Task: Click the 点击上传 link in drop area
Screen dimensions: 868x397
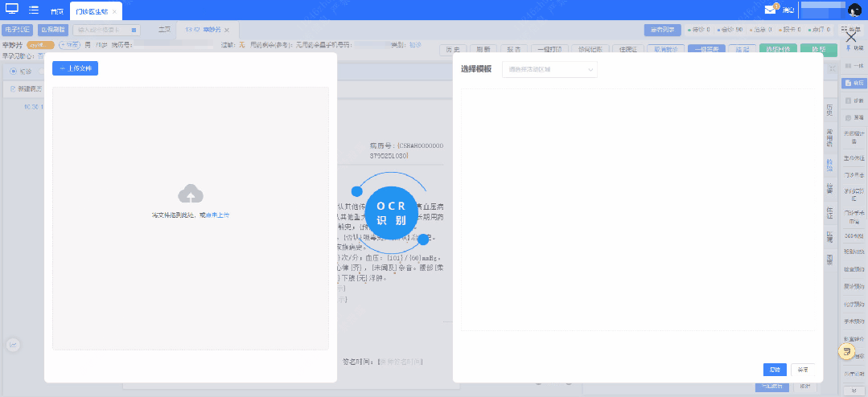Action: coord(217,215)
